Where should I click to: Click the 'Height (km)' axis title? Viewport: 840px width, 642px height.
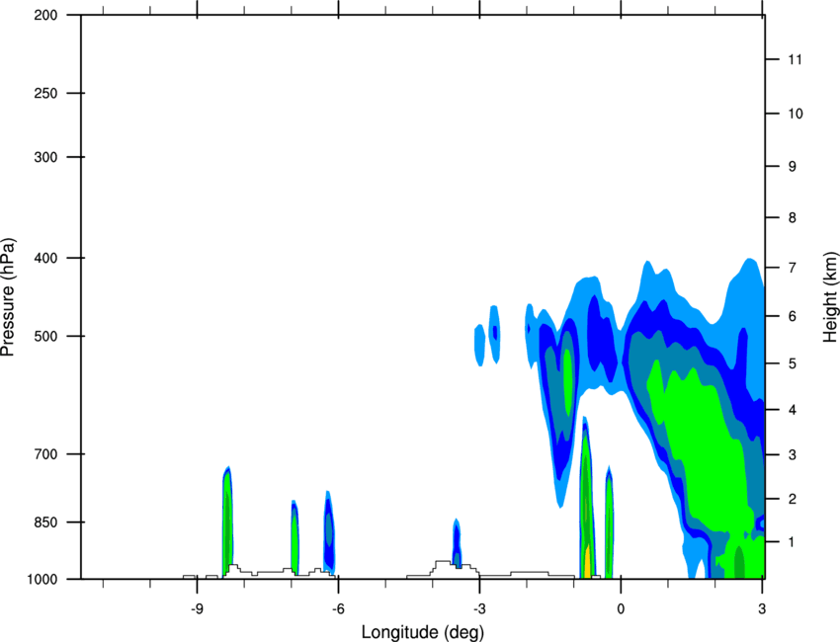830,296
